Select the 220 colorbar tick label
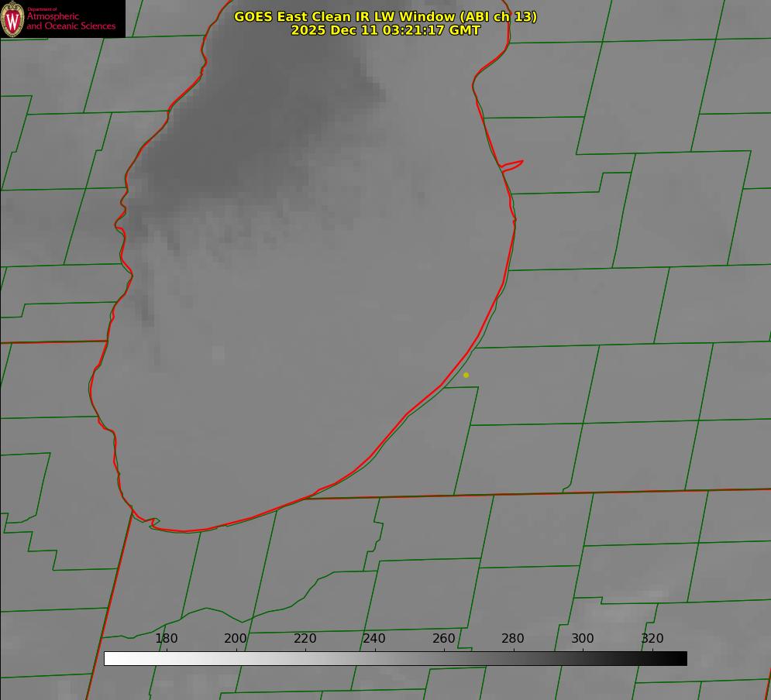The height and width of the screenshot is (700, 771). click(305, 639)
